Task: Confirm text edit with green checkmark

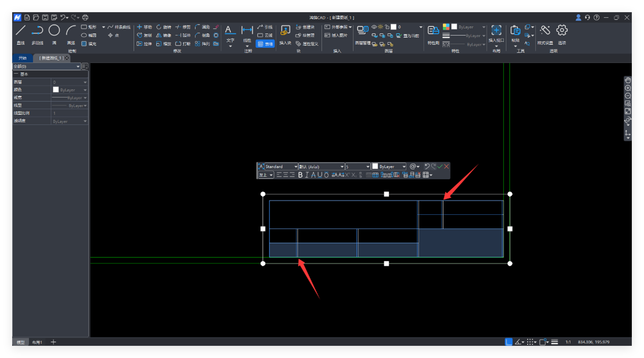Action: [440, 167]
